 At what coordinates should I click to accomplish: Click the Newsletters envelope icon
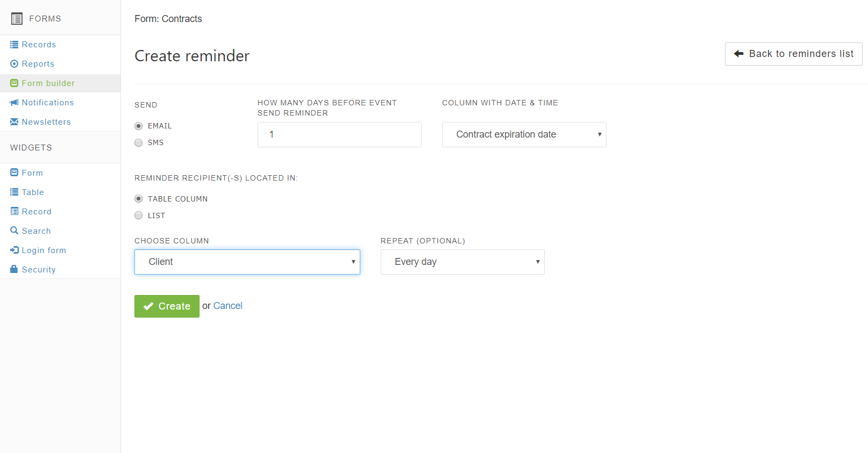point(14,122)
